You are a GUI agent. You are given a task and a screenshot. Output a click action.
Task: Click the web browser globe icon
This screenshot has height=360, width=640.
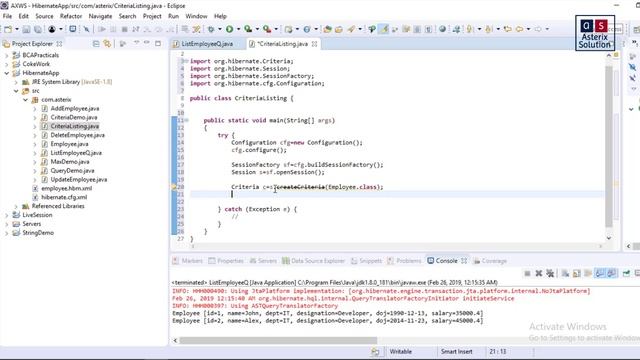click(442, 29)
